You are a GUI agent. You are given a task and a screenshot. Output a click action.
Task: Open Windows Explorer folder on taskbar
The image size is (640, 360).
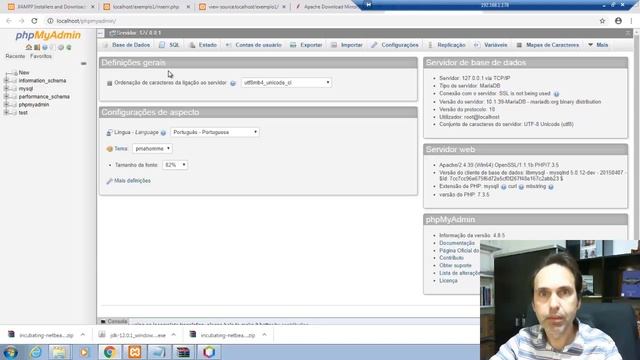tap(60, 352)
